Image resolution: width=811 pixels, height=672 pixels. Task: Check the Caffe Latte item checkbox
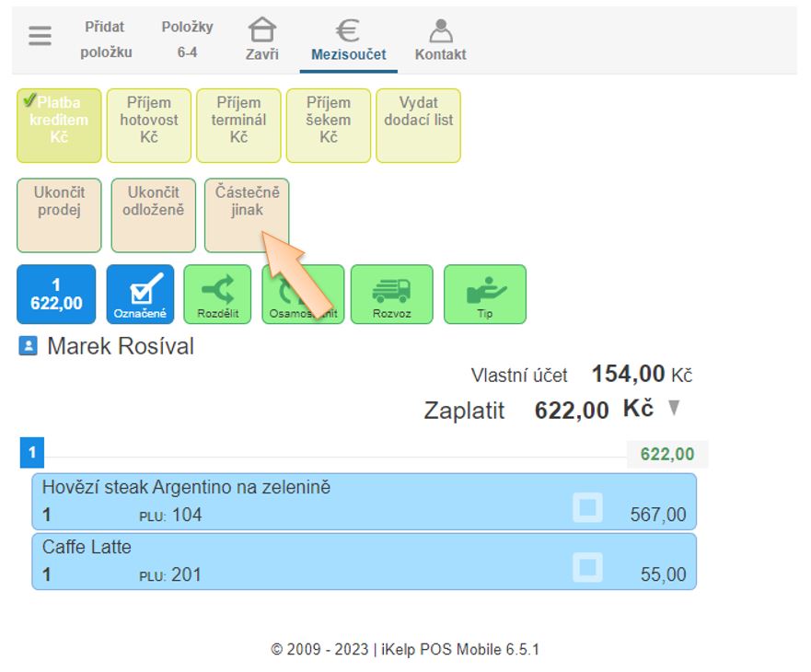pos(587,567)
